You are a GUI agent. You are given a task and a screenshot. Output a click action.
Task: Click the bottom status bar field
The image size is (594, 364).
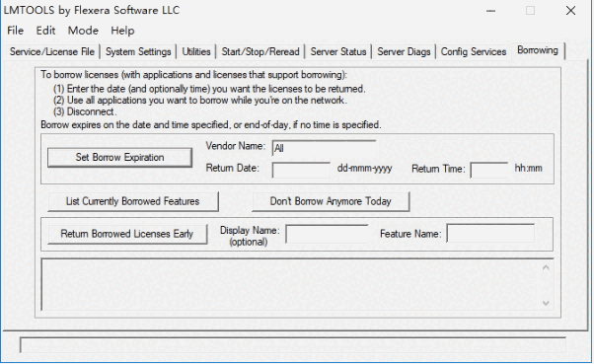293,345
